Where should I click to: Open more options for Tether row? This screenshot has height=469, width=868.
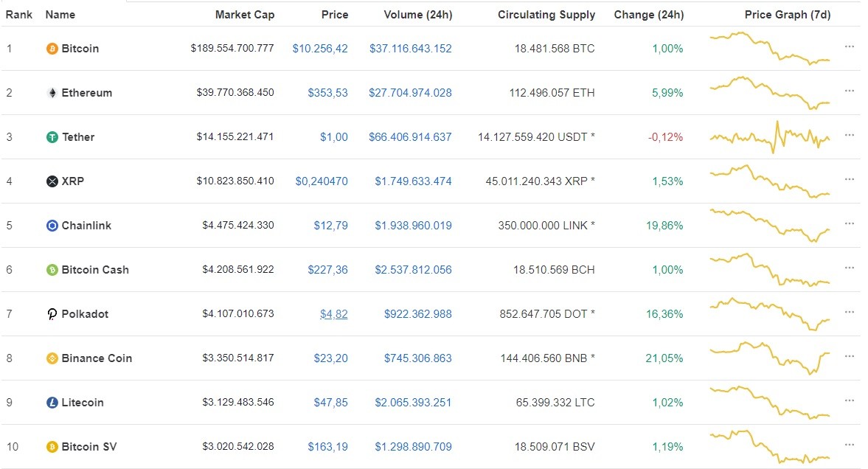[848, 135]
